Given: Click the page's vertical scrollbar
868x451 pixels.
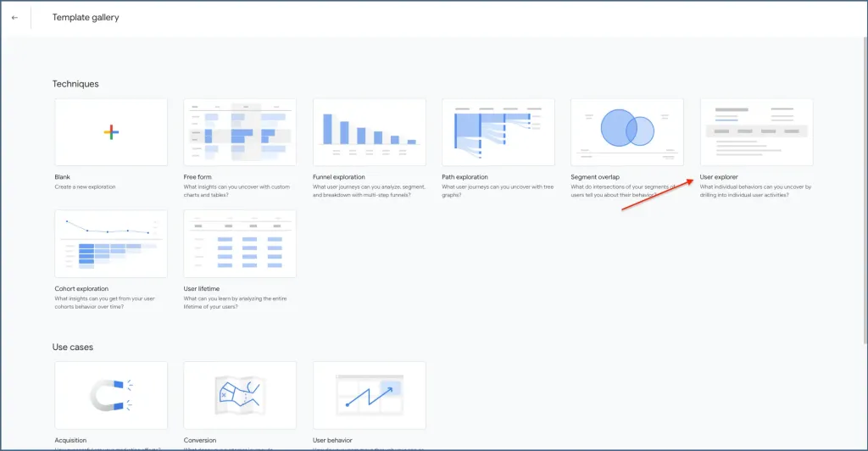Looking at the screenshot, I should [865, 191].
